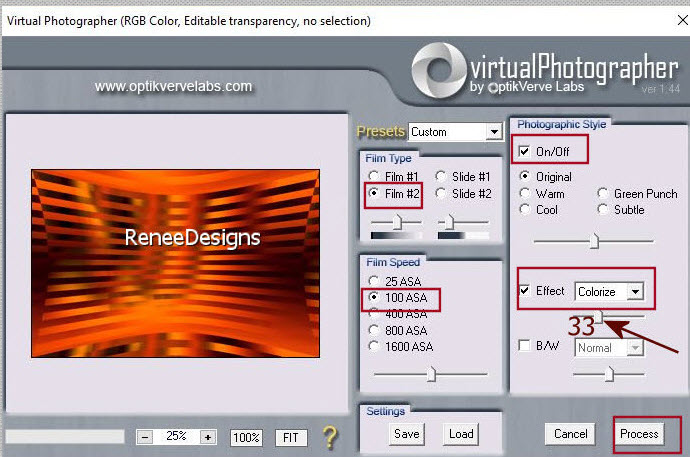Image resolution: width=690 pixels, height=457 pixels.
Task: Click the Effect amount slider handle
Action: pyautogui.click(x=599, y=316)
